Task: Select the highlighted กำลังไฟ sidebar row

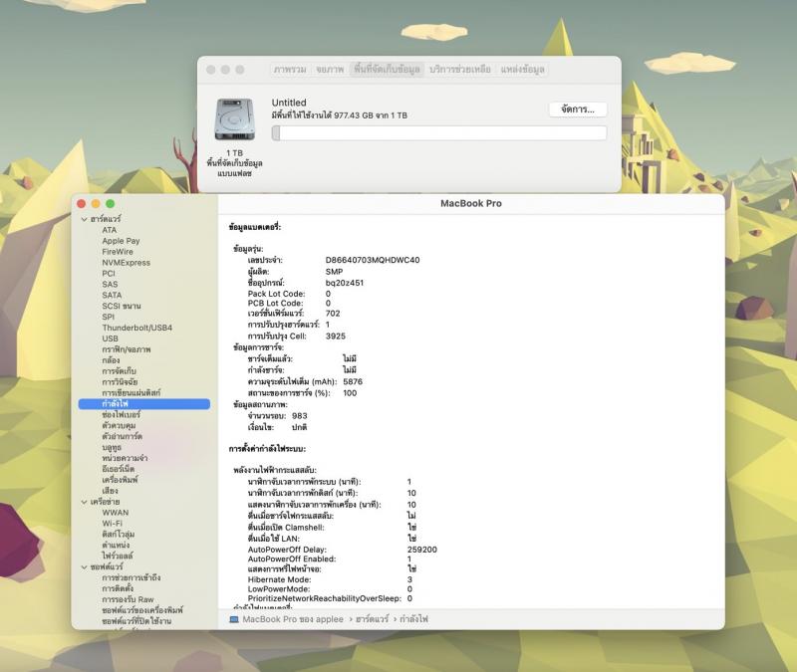Action: pyautogui.click(x=144, y=404)
